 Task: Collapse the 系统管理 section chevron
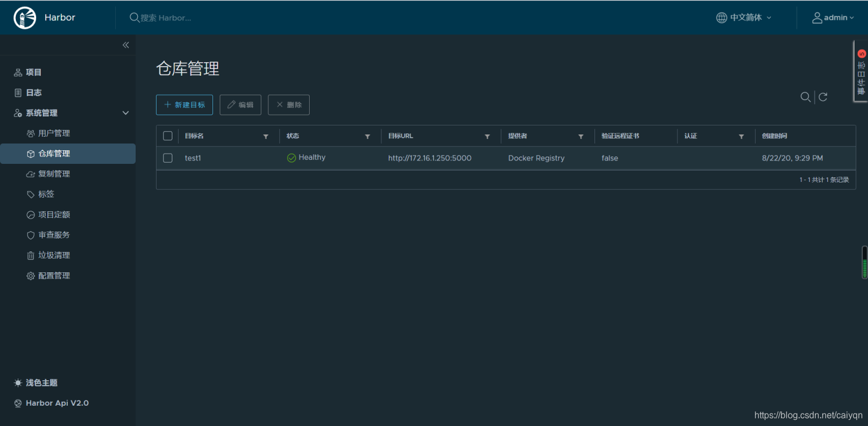coord(126,113)
